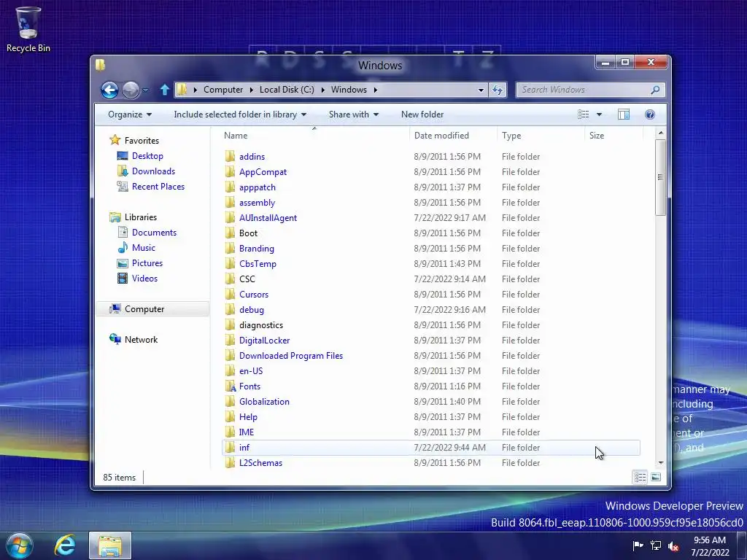This screenshot has width=747, height=560.
Task: Show the preview pane
Action: tap(623, 114)
